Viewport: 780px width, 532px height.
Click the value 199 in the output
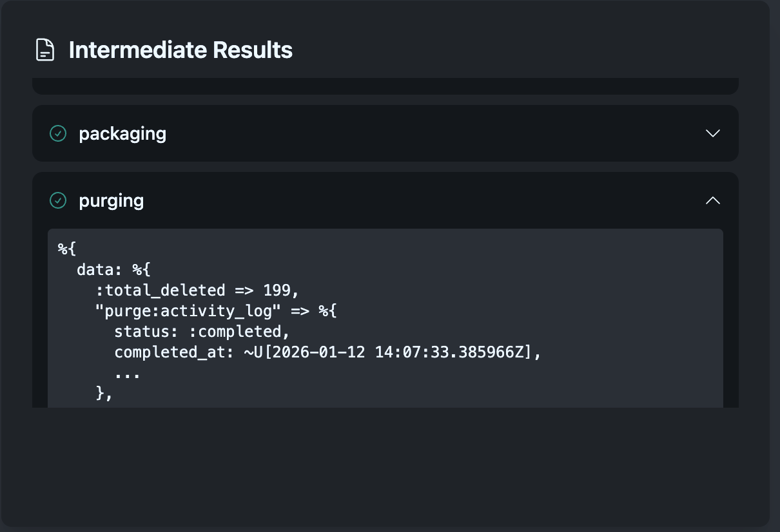pos(277,290)
